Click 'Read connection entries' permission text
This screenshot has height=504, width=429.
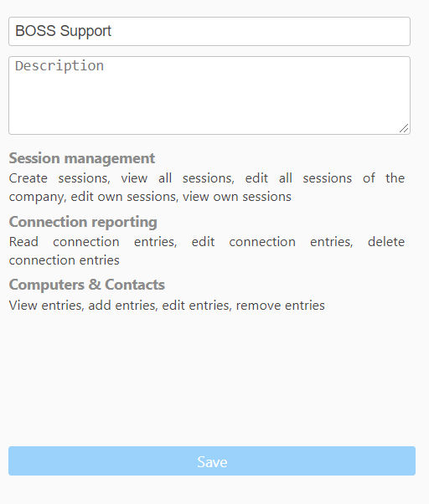click(x=93, y=242)
